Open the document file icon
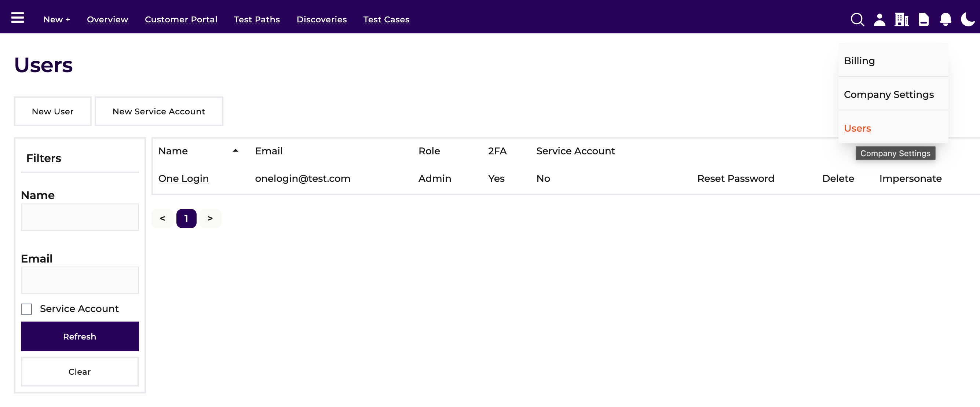This screenshot has height=407, width=980. point(924,19)
